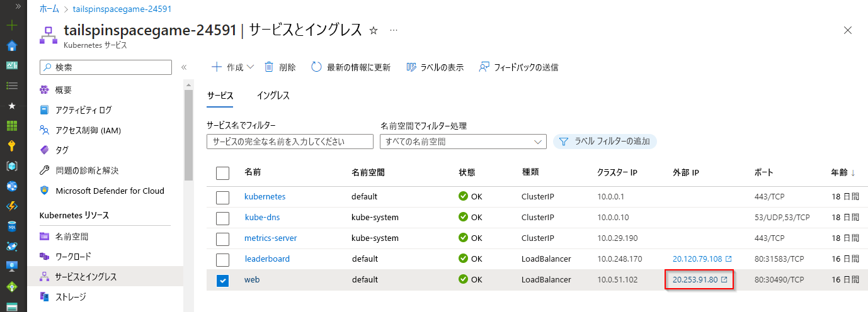Open ワークロード (Workloads) in the sidebar menu

click(73, 257)
